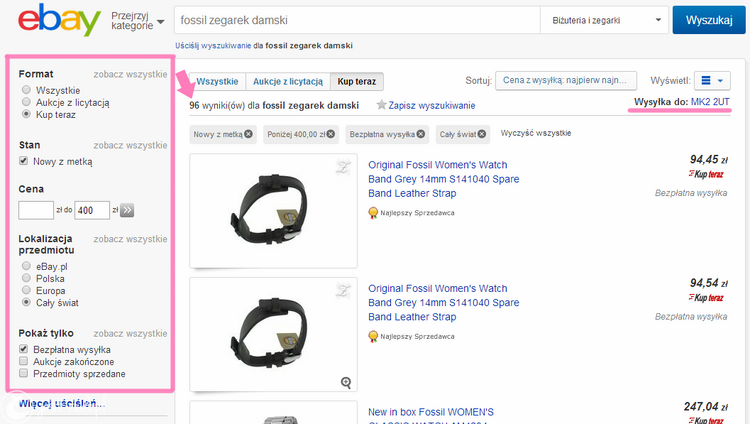
Task: Click 'zobacz wszystkie' next to Lokalizacja przedmiotu
Action: pos(130,239)
